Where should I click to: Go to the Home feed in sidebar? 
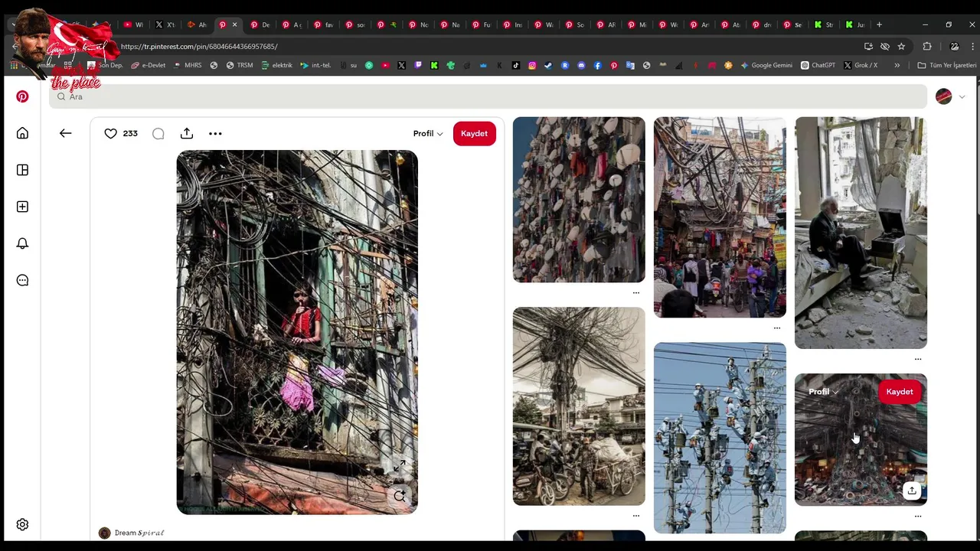click(22, 133)
